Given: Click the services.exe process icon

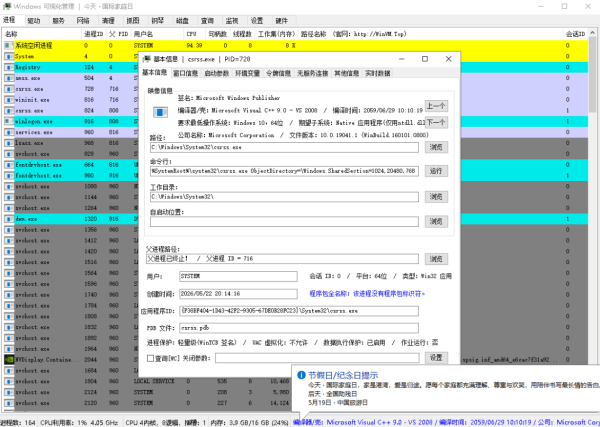Looking at the screenshot, I should (x=9, y=132).
